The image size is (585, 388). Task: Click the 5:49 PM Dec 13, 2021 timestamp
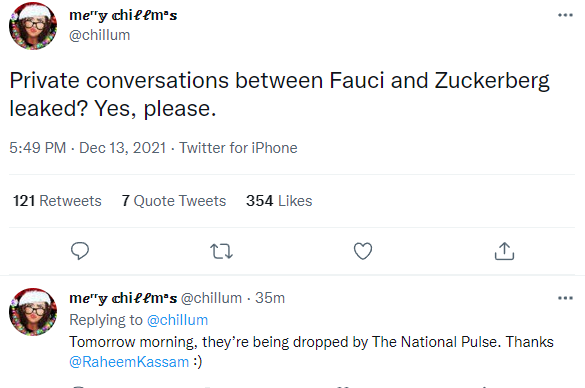88,148
